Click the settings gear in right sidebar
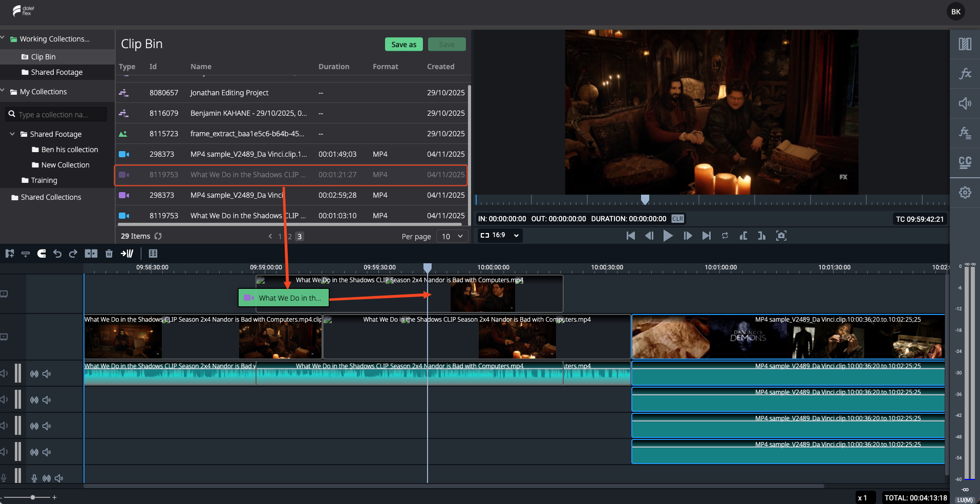Viewport: 980px width, 504px height. 965,193
